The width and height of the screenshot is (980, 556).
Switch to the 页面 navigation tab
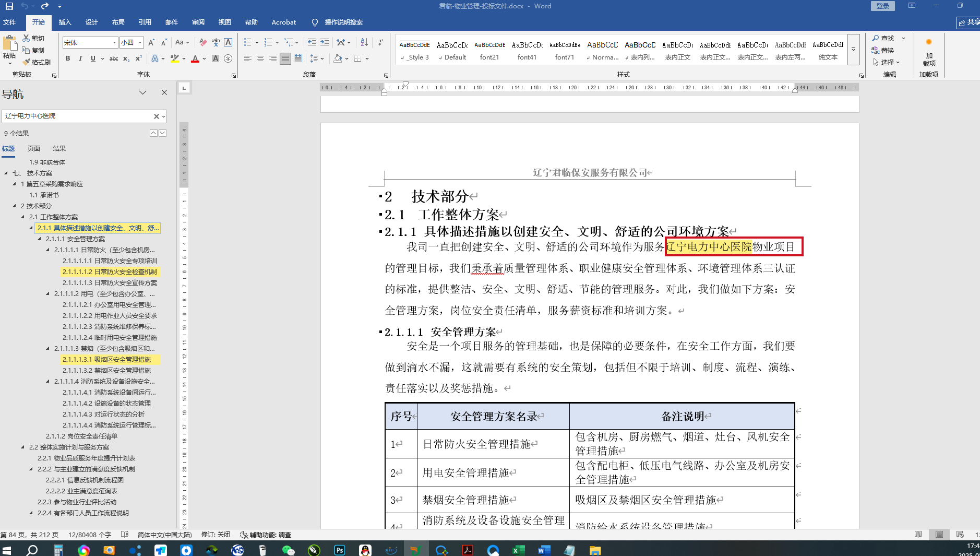34,149
